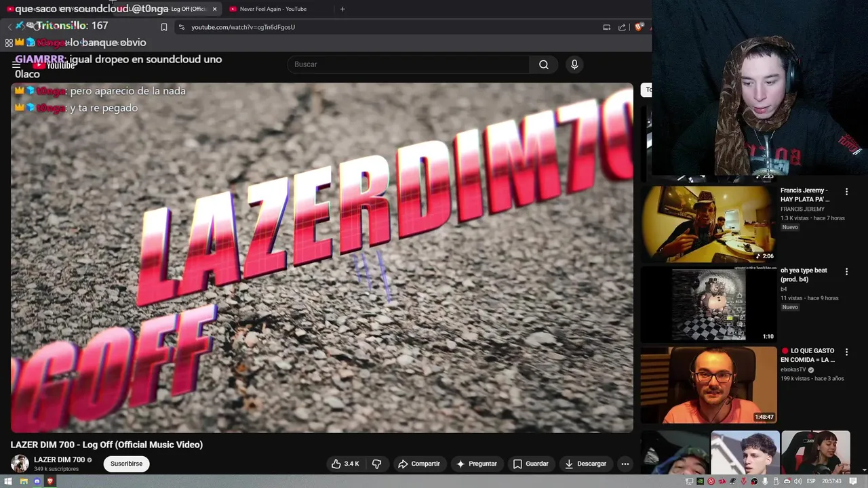Like the video with thumbs-up button

(x=345, y=464)
